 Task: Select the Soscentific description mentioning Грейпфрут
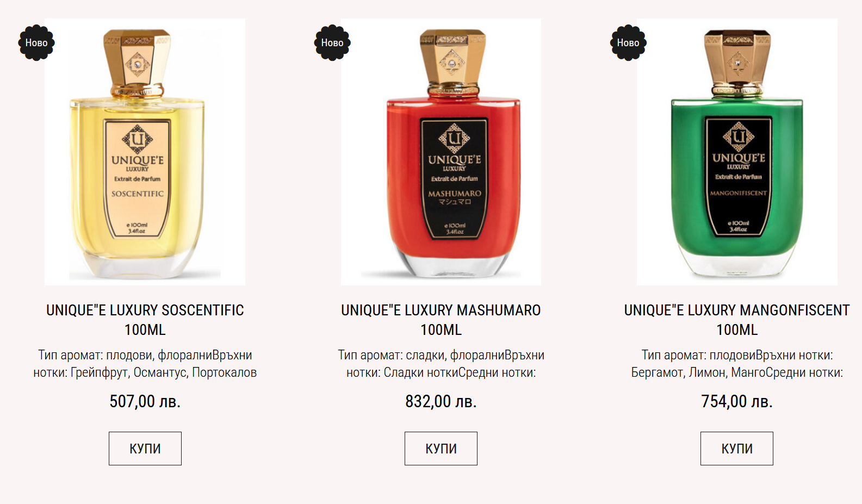[x=145, y=364]
